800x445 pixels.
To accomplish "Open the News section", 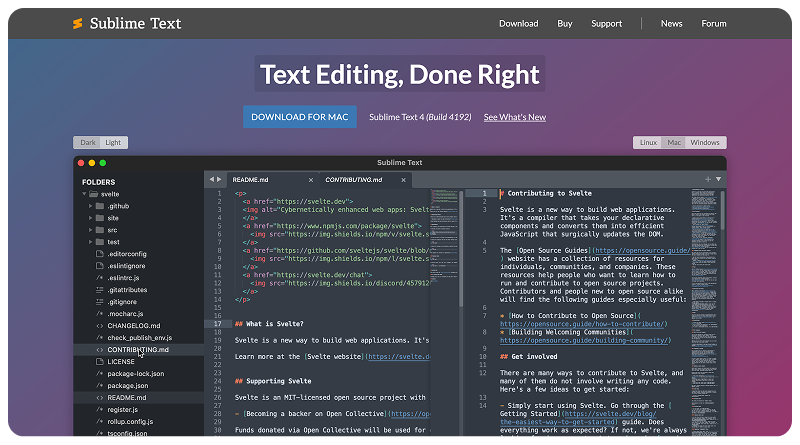I will tap(671, 23).
